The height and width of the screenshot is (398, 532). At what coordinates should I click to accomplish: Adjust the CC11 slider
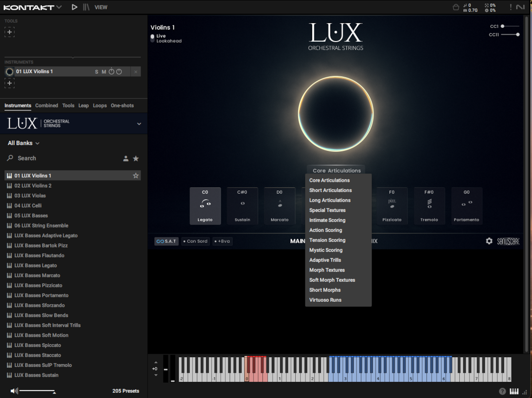pyautogui.click(x=517, y=35)
